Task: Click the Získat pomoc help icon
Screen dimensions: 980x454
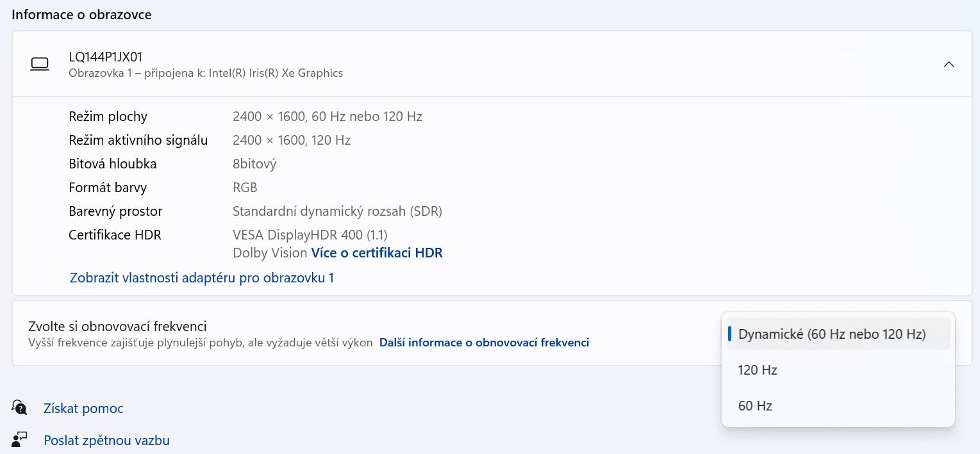Action: click(x=20, y=408)
